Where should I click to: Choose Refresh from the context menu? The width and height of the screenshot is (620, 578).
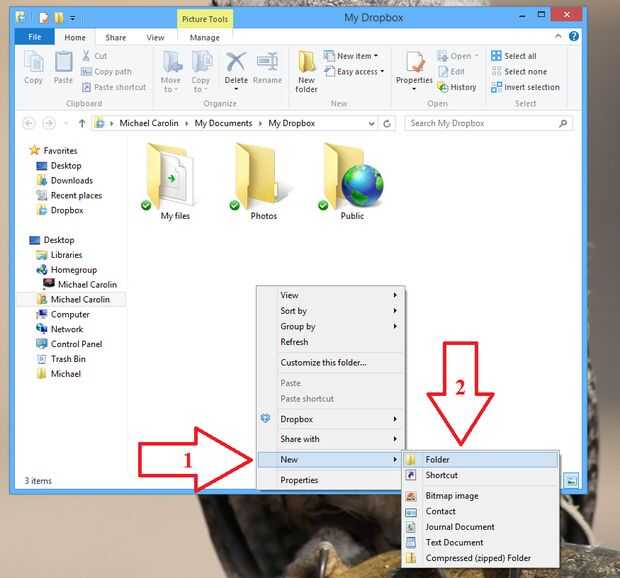(331, 342)
